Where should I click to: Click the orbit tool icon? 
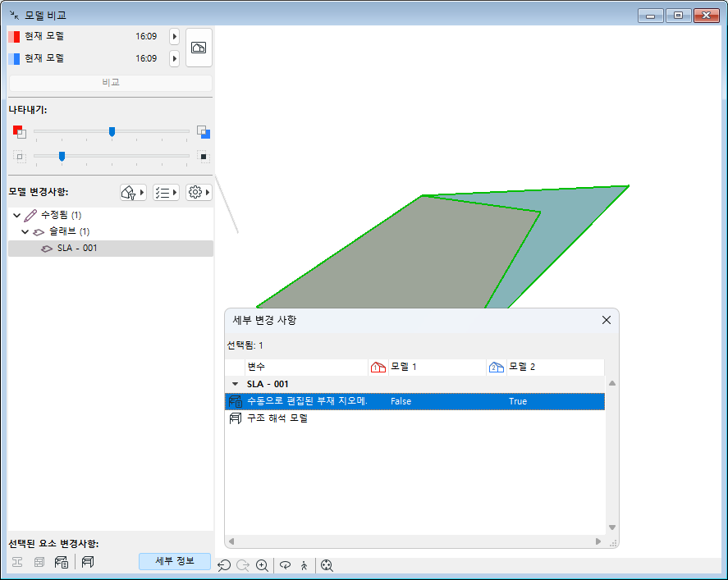(285, 565)
